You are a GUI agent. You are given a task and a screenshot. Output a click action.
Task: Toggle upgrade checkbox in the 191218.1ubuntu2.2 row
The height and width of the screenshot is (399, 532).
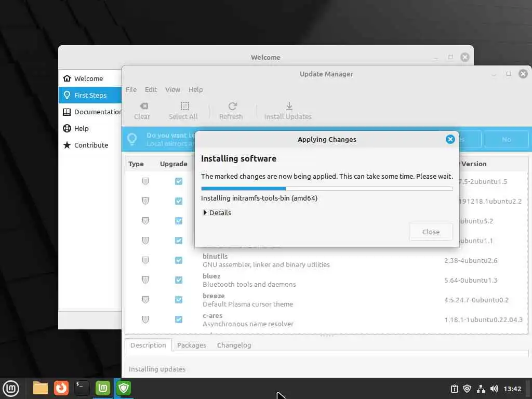[179, 201]
